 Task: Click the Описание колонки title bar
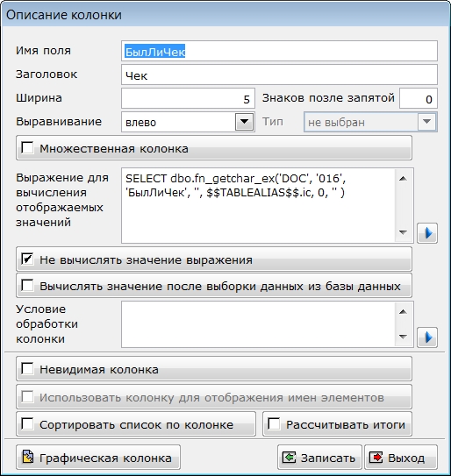tap(225, 15)
